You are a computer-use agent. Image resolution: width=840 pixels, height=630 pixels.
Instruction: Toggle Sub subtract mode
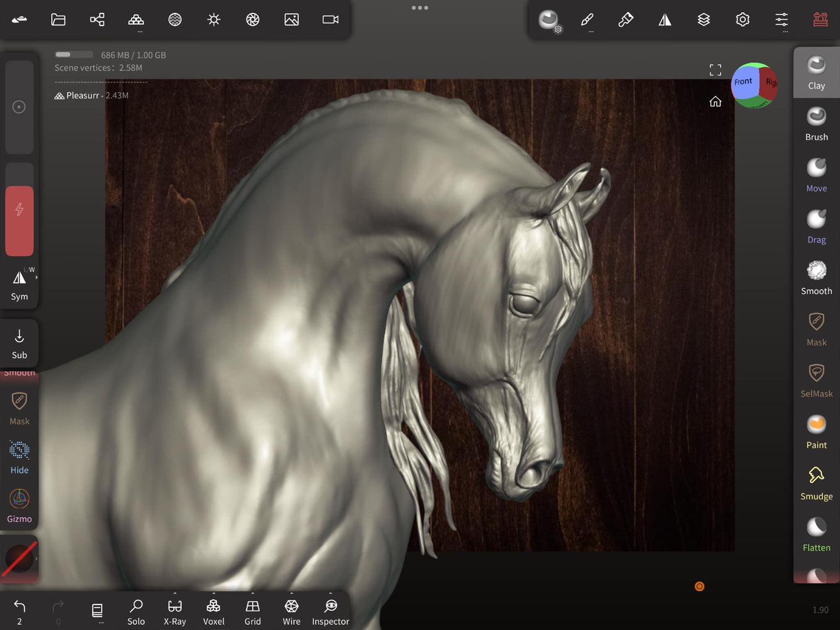(x=19, y=344)
